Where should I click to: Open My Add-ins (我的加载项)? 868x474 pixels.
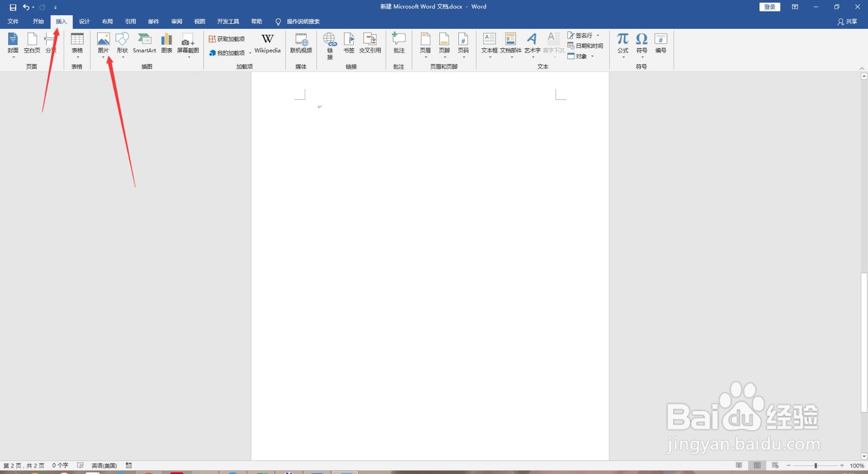227,53
